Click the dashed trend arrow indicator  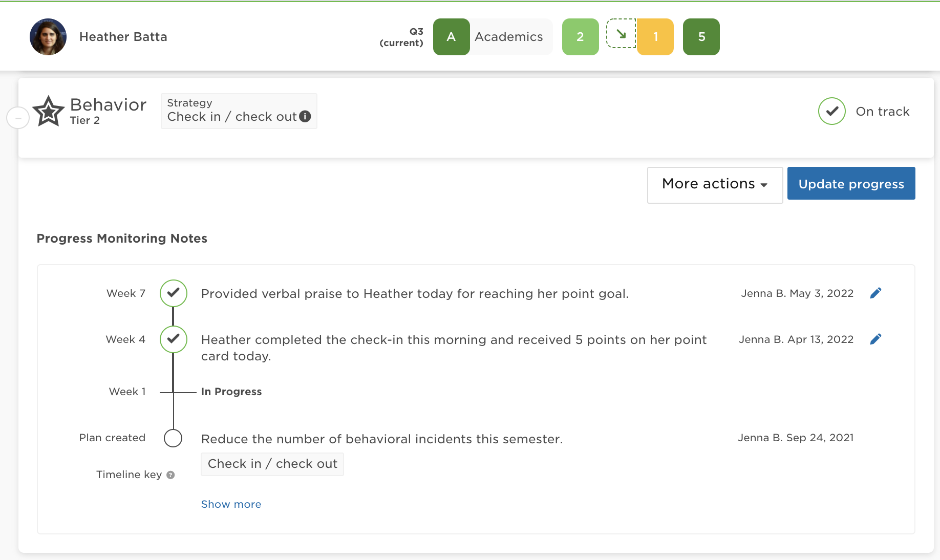pos(622,36)
